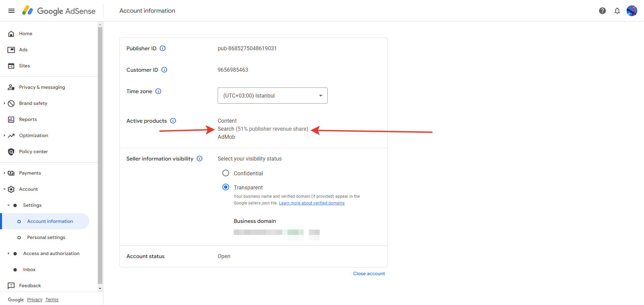The image size is (644, 305).
Task: Click the Content active product text
Action: coord(227,121)
